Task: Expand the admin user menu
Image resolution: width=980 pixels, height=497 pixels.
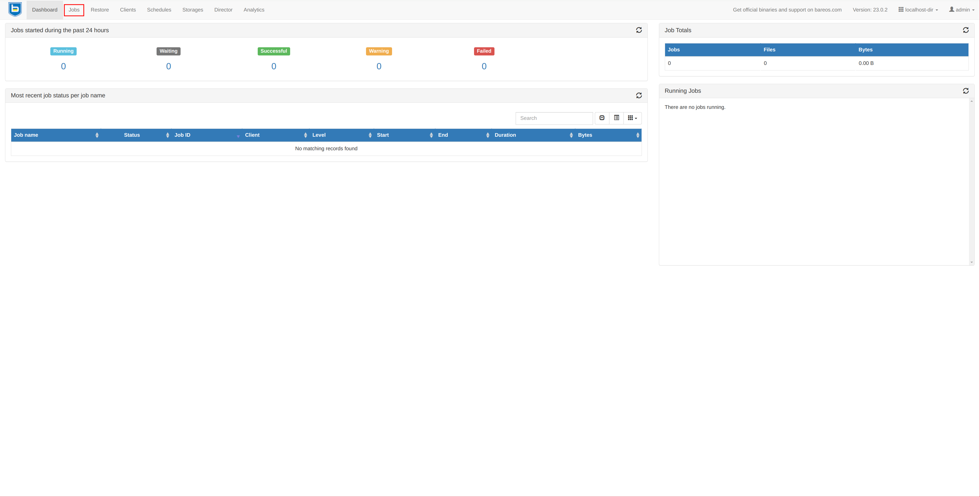Action: (x=962, y=10)
